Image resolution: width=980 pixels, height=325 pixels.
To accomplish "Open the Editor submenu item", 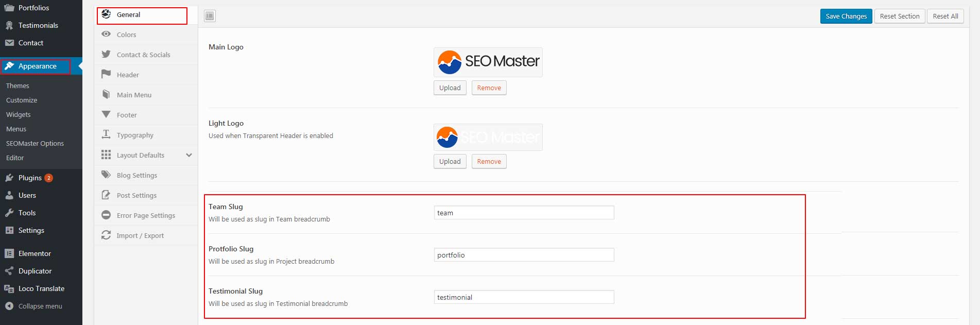I will pyautogui.click(x=15, y=158).
